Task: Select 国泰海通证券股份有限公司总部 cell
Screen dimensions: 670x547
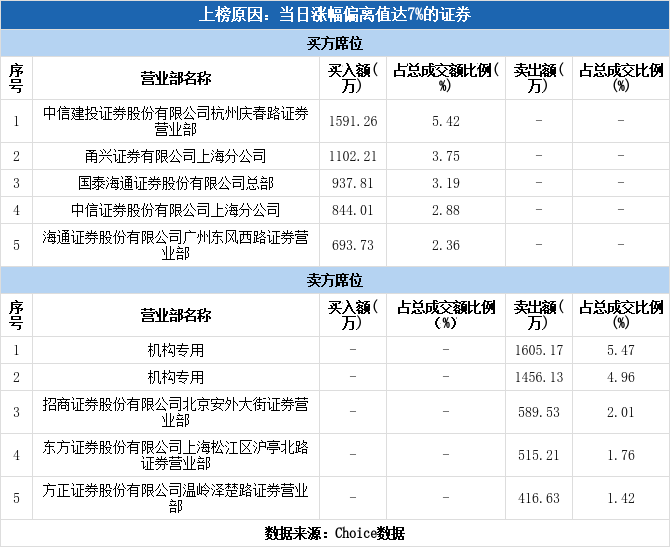Action: 176,183
